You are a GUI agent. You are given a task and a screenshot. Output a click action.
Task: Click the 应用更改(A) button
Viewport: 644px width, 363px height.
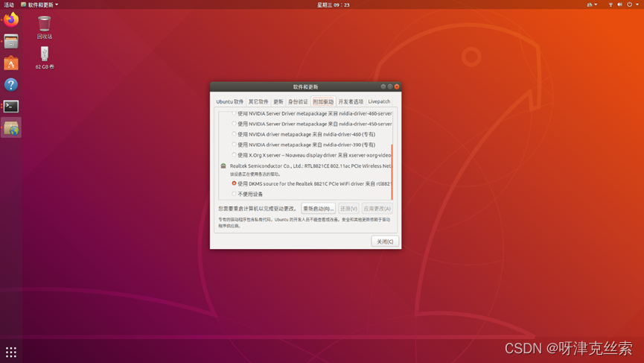point(377,209)
